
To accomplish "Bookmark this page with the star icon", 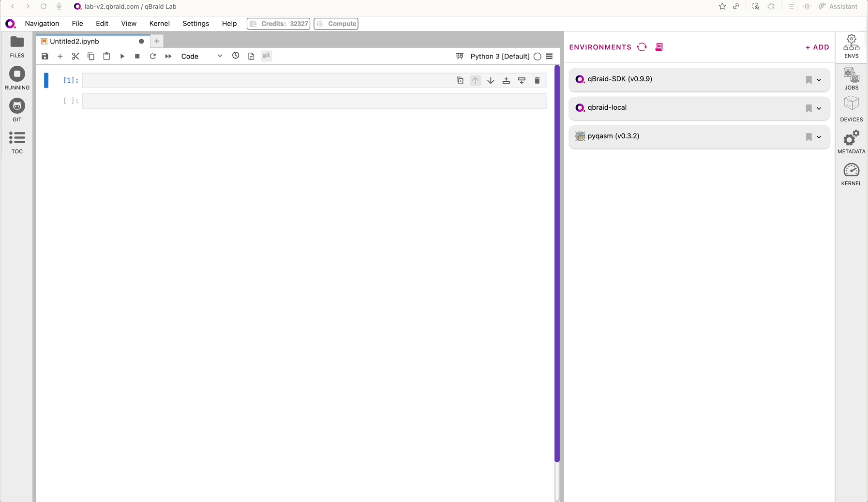I will pyautogui.click(x=722, y=6).
